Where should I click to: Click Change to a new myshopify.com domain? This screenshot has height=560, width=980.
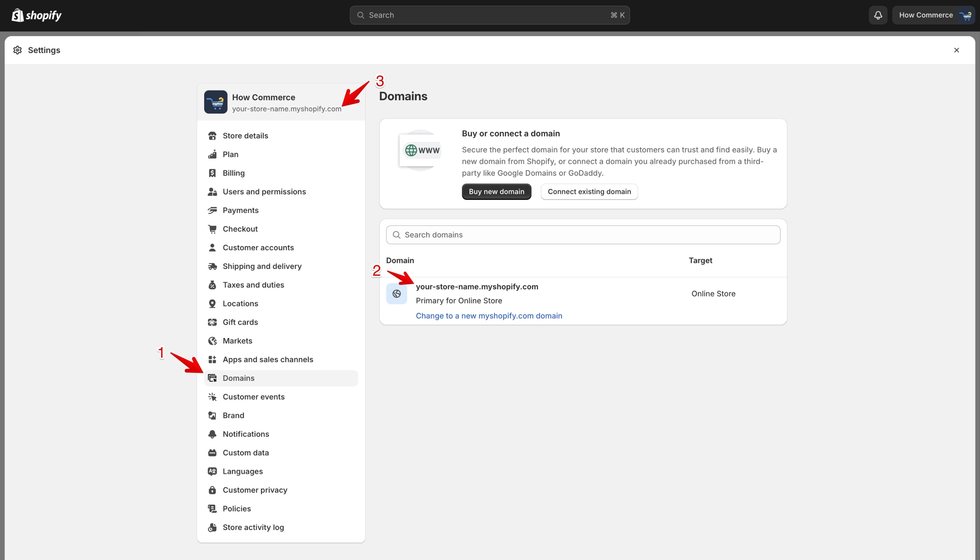click(x=489, y=316)
